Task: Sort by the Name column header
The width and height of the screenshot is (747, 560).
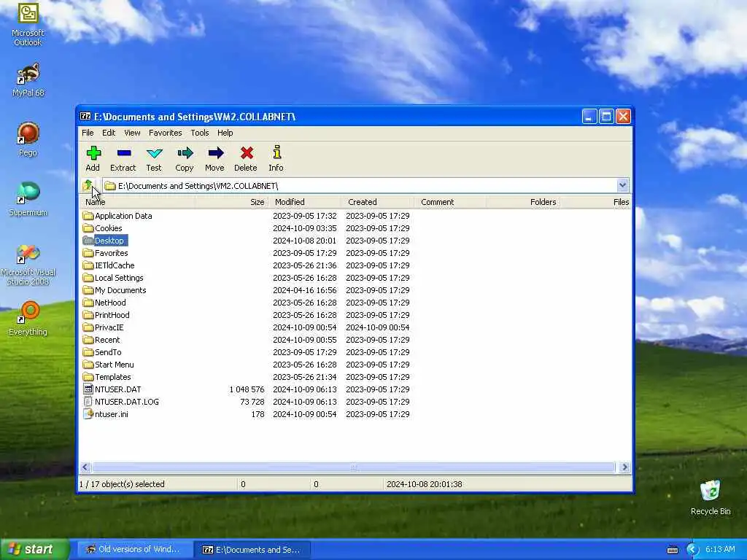Action: click(x=137, y=202)
